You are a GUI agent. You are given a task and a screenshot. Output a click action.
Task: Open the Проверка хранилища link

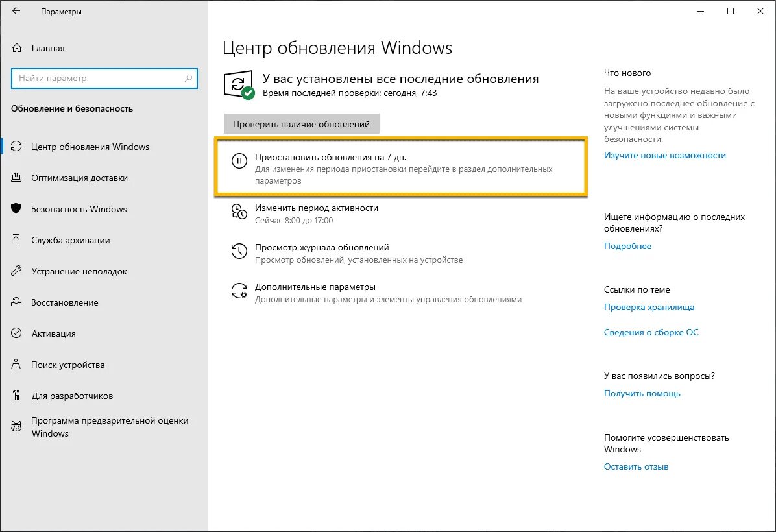[649, 308]
